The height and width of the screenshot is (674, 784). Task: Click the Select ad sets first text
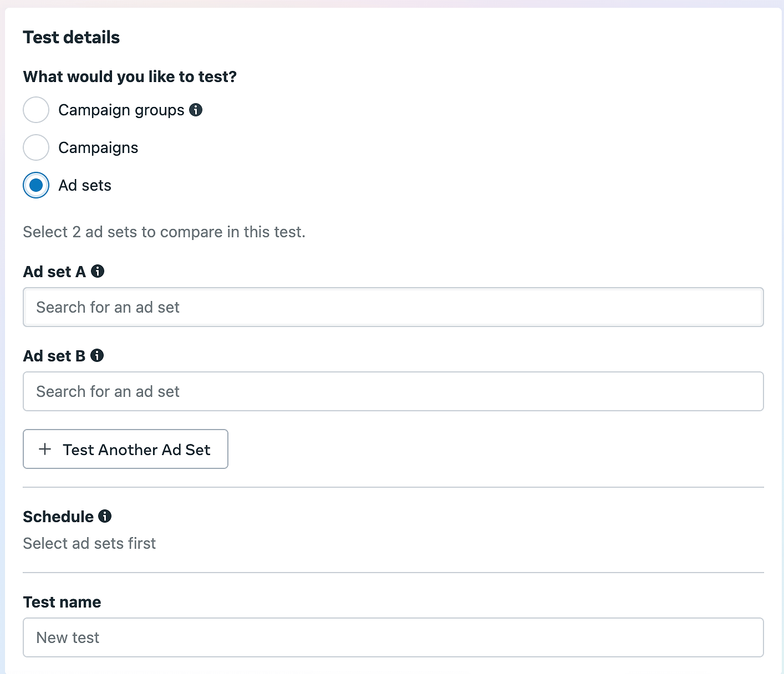(89, 543)
